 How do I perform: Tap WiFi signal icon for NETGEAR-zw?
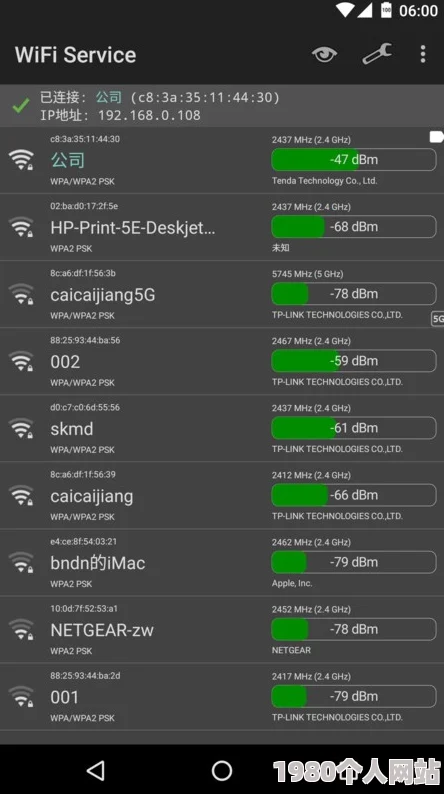tap(21, 629)
